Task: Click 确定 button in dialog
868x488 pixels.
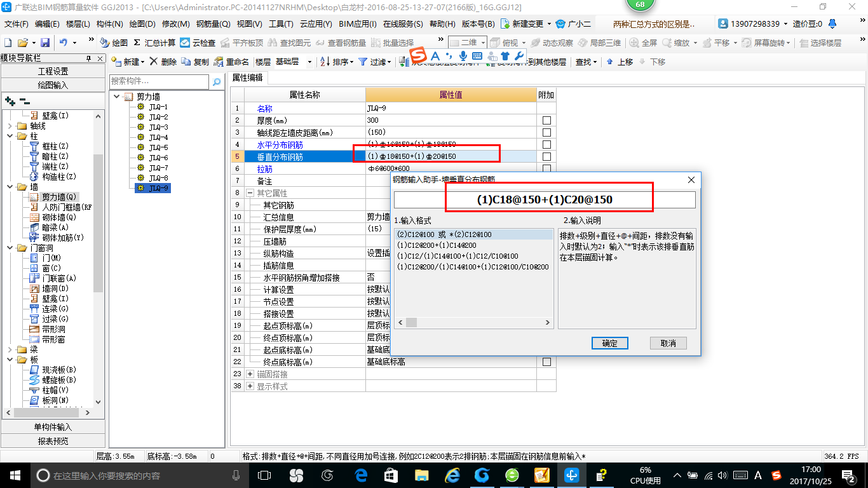Action: (610, 343)
